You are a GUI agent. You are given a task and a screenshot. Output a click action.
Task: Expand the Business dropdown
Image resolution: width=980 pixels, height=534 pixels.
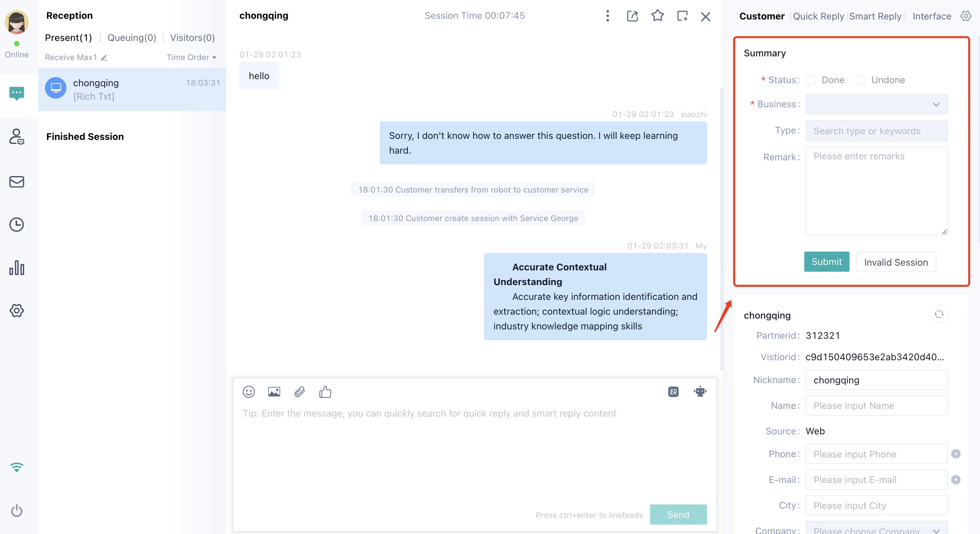(x=876, y=104)
